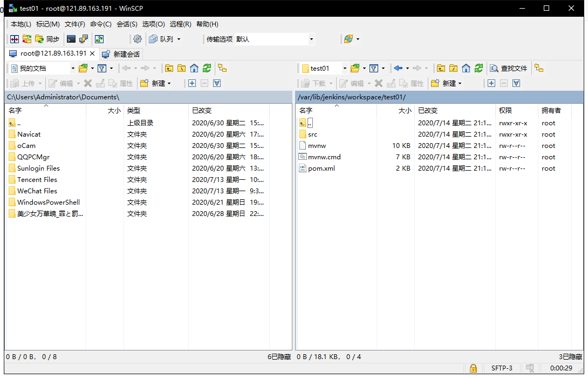Open the terminal console icon
The width and height of the screenshot is (588, 378).
pyautogui.click(x=71, y=39)
